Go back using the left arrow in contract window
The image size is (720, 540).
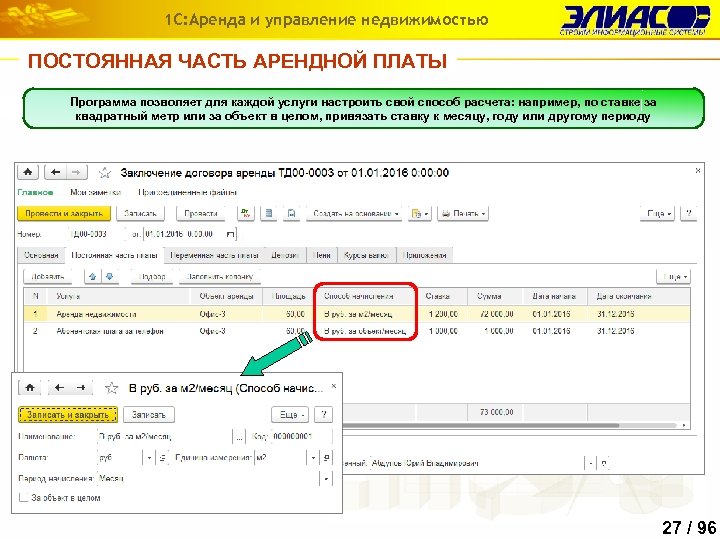click(x=56, y=172)
